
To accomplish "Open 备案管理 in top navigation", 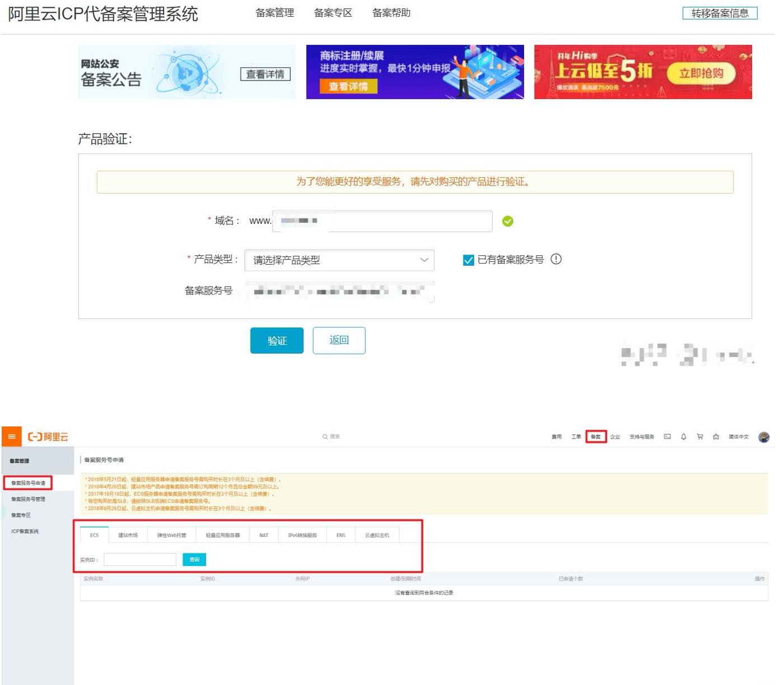I will click(x=275, y=13).
